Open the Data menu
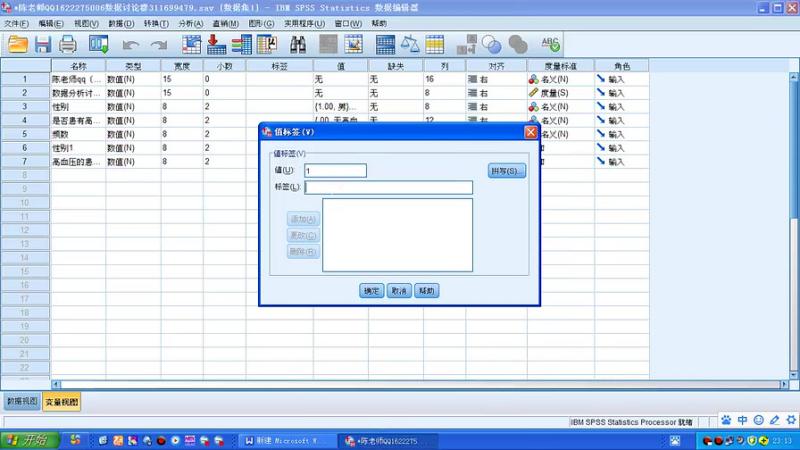Viewport: 800px width, 450px height. pyautogui.click(x=121, y=23)
